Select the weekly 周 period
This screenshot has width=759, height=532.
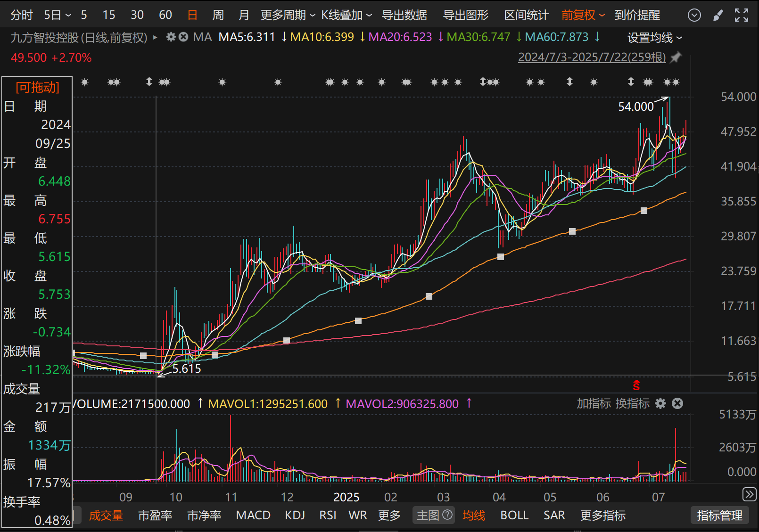tap(218, 15)
